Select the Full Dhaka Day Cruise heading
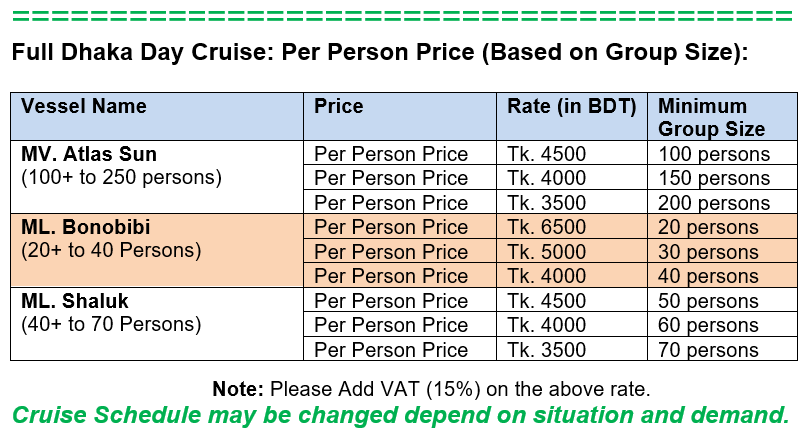Viewport: 806px width, 437px height. pyautogui.click(x=380, y=52)
